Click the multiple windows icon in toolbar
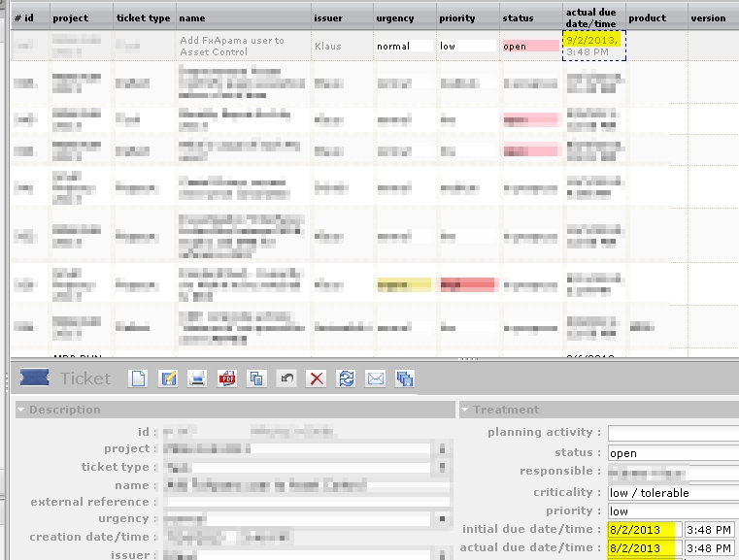This screenshot has height=560, width=739. [405, 379]
